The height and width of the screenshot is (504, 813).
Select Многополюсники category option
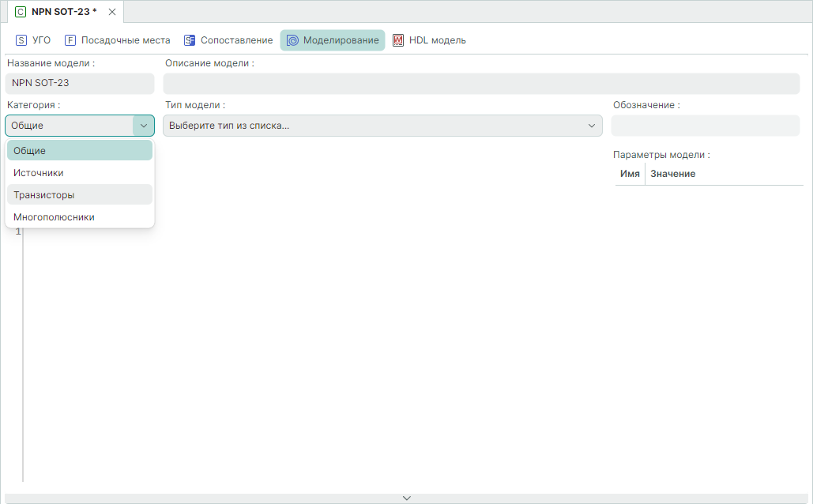click(80, 217)
